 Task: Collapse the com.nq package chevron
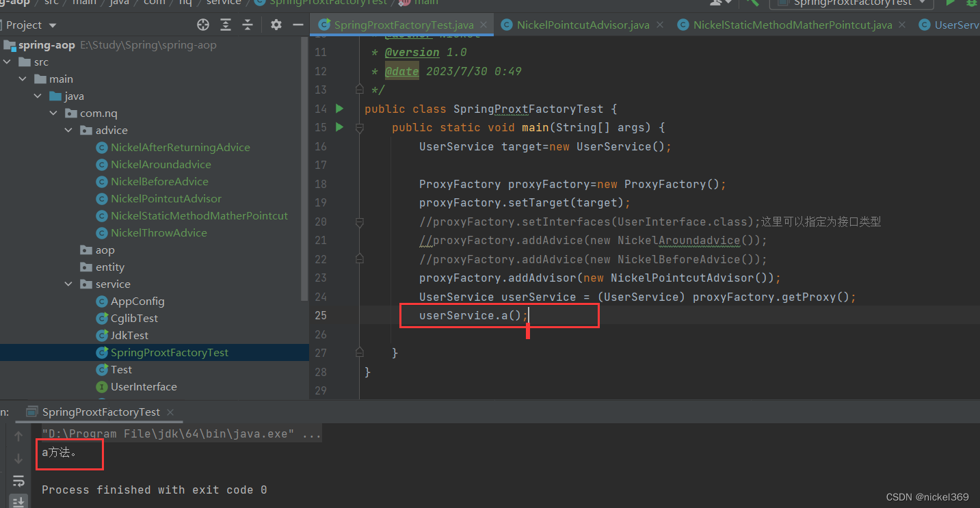(x=54, y=113)
